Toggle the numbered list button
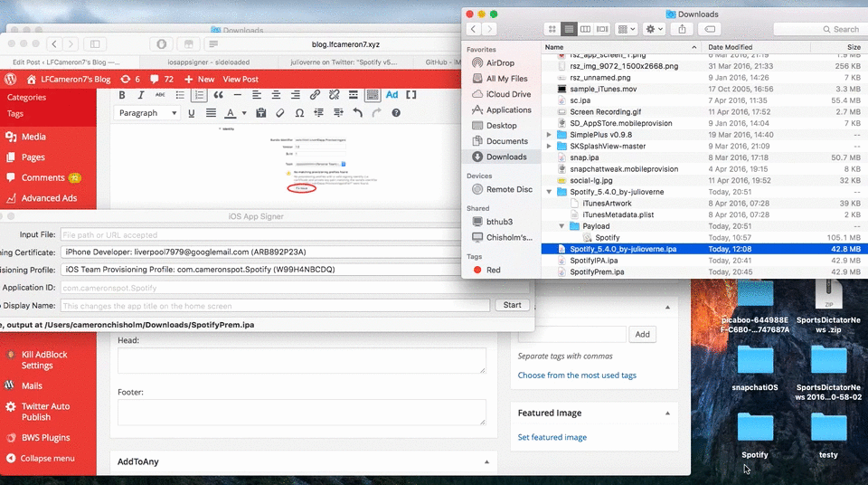The height and width of the screenshot is (485, 868). coord(199,95)
